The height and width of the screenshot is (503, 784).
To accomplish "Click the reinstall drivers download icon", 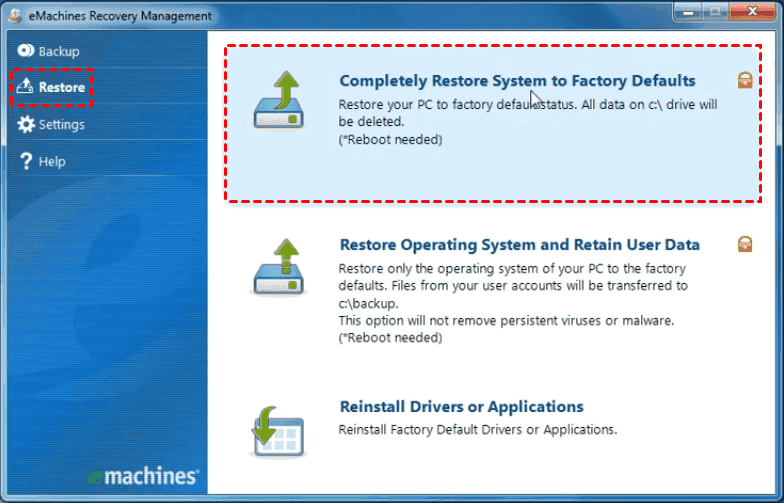I will (278, 432).
